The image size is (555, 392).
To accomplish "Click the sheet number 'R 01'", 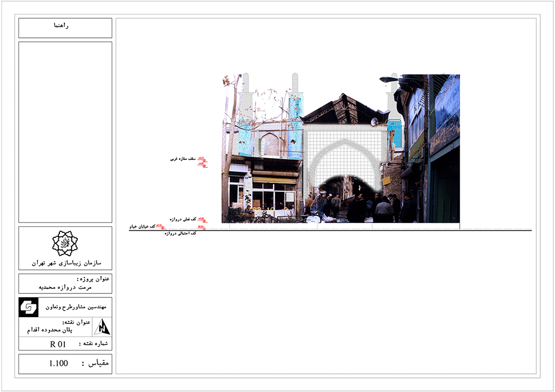I will 58,344.
